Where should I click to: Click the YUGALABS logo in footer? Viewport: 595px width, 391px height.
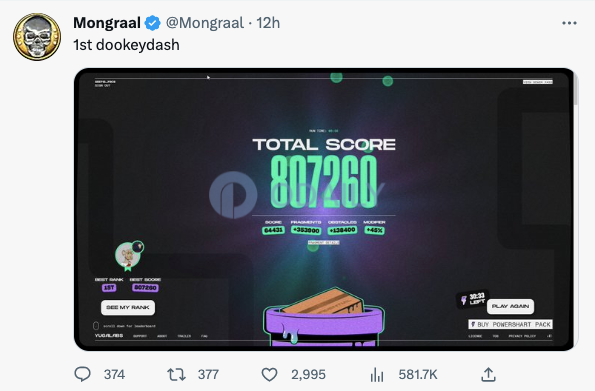tap(109, 336)
